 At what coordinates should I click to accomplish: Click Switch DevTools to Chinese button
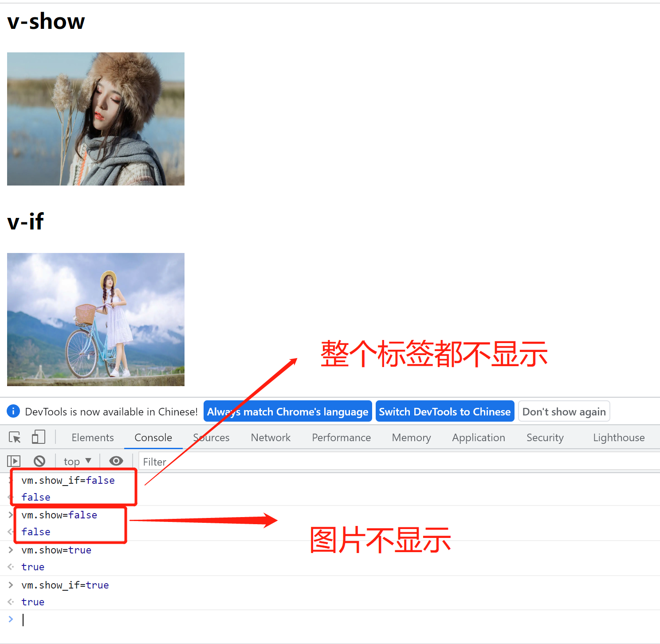coord(445,411)
